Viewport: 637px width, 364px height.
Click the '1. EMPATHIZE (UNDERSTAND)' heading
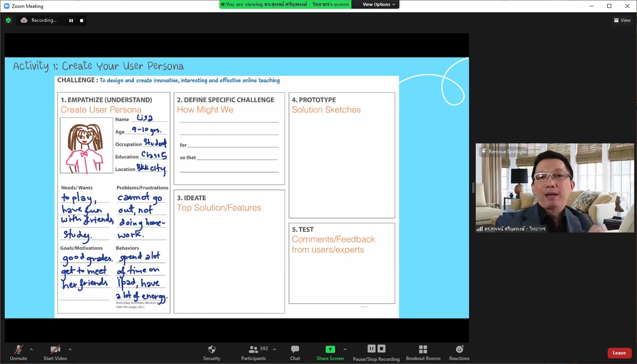106,100
